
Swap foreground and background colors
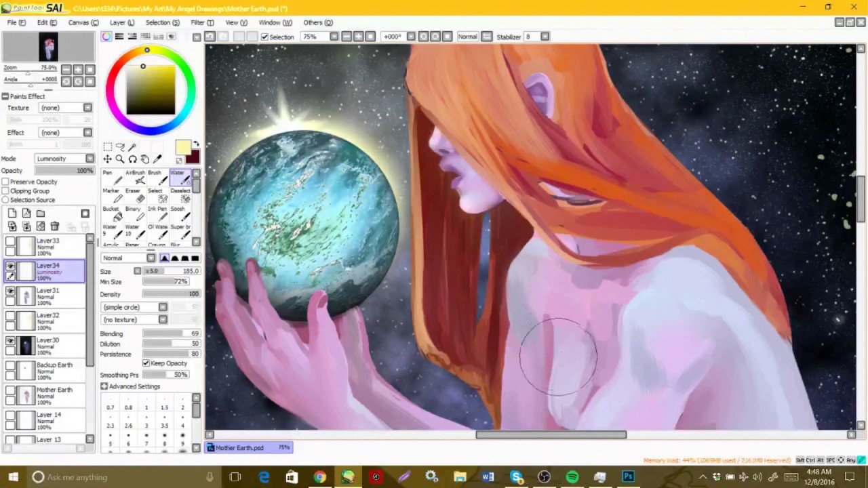click(x=196, y=144)
